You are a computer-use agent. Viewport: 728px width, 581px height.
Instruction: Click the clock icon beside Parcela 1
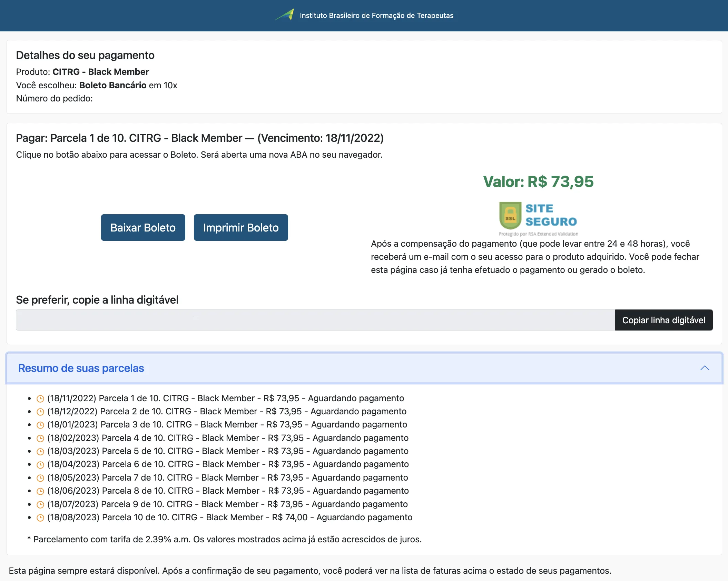point(40,399)
